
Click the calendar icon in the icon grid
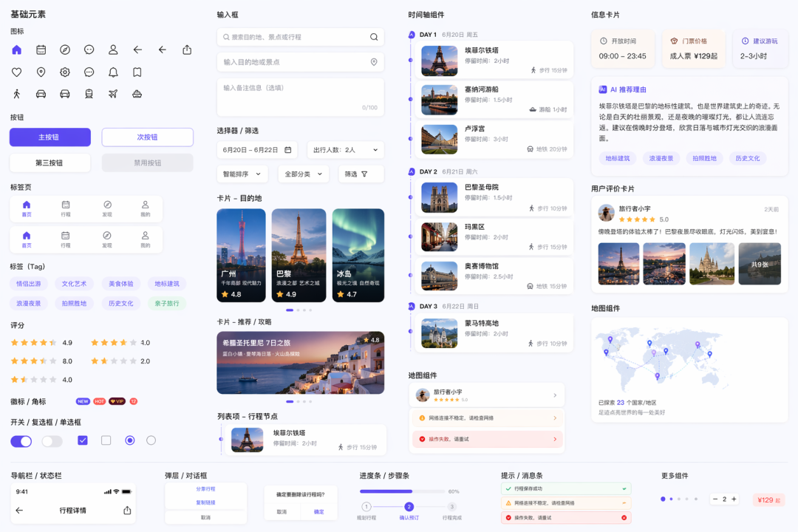pos(41,50)
